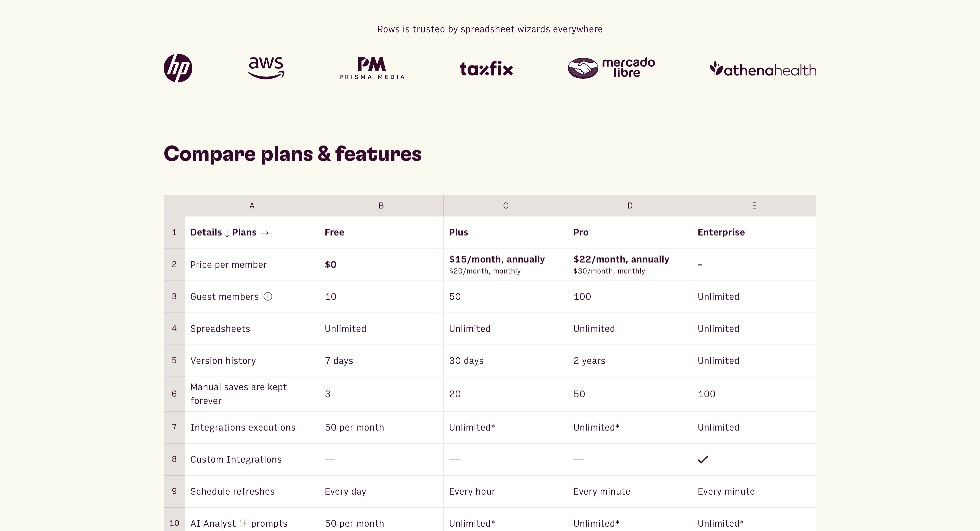Image resolution: width=980 pixels, height=531 pixels.
Task: Click the AI Analyst sparkle icon
Action: [243, 523]
